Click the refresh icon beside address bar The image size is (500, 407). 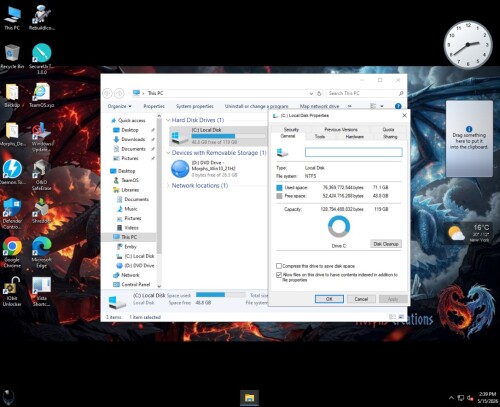(319, 93)
